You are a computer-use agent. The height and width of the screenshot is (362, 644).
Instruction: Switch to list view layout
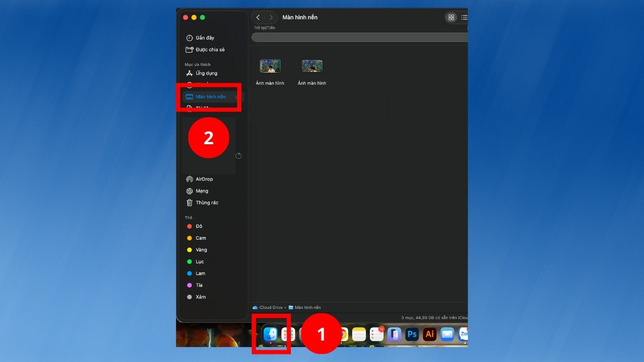pyautogui.click(x=464, y=17)
